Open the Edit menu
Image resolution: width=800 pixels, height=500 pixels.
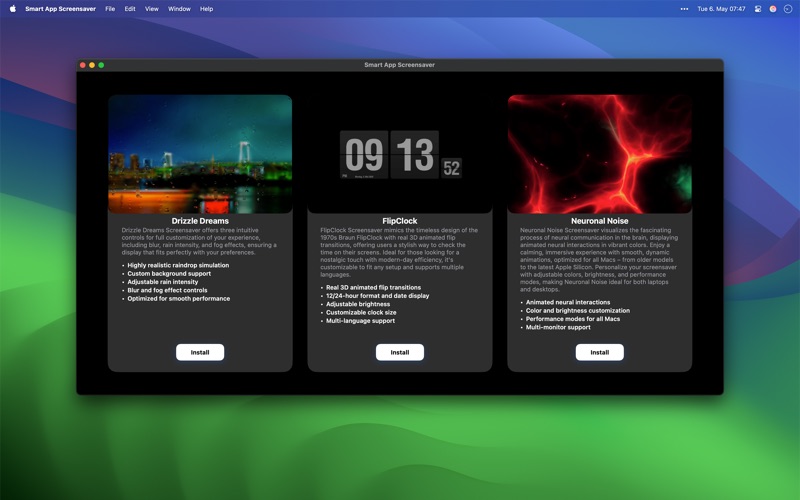pyautogui.click(x=130, y=9)
